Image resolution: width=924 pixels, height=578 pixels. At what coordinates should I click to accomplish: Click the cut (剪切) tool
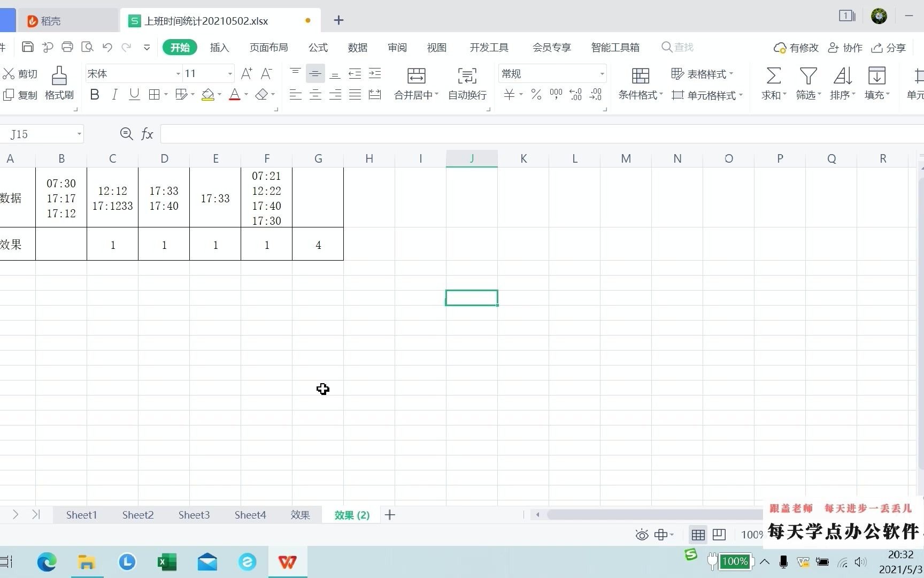20,73
